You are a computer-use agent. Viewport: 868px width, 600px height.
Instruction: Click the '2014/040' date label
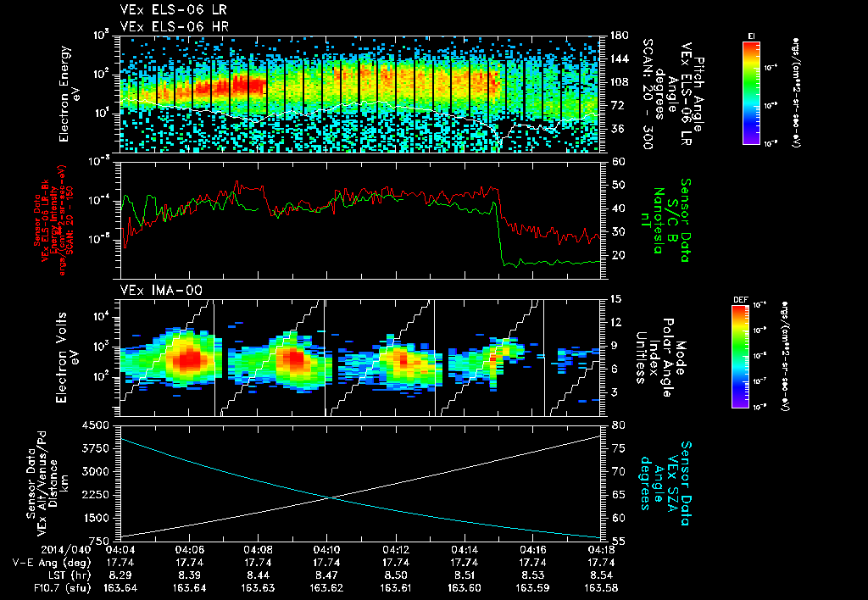64,551
